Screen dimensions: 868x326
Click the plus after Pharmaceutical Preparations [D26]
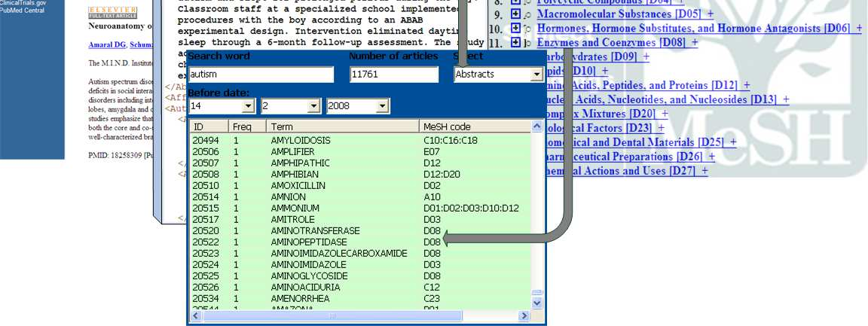tap(711, 157)
